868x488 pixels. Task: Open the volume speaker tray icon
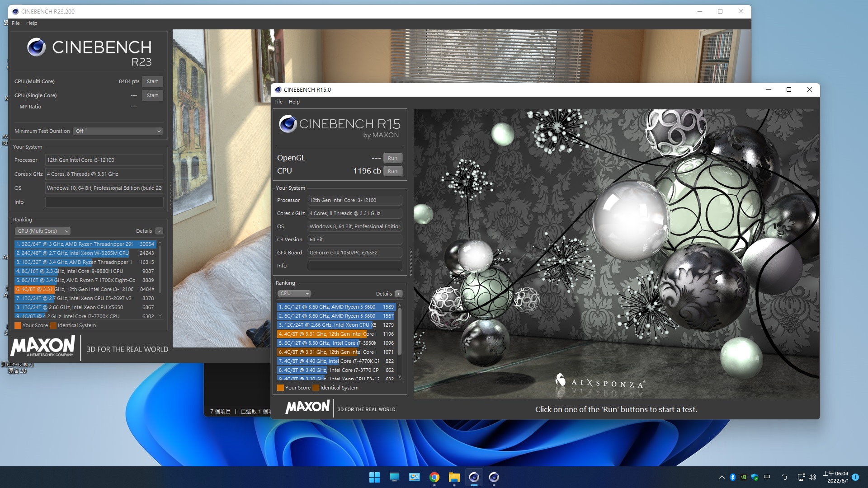[812, 477]
